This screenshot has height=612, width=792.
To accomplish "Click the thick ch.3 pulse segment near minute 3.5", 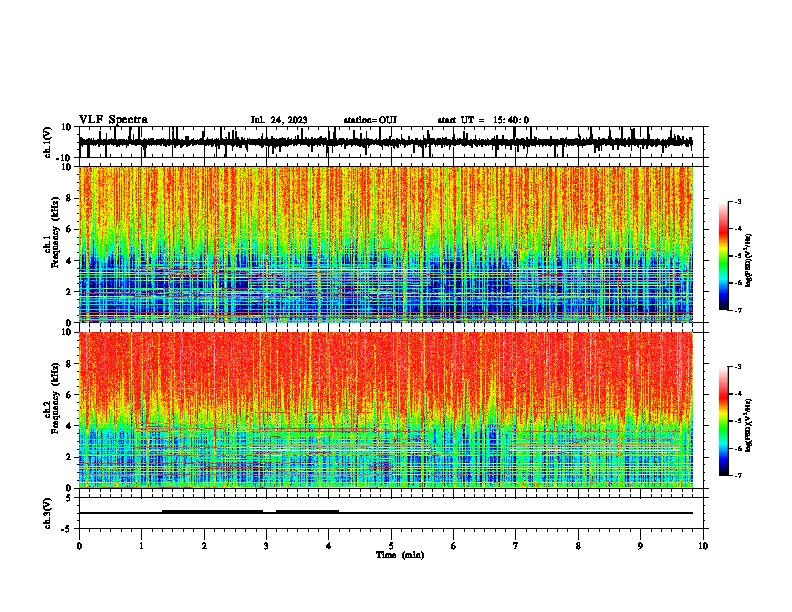I will (307, 511).
